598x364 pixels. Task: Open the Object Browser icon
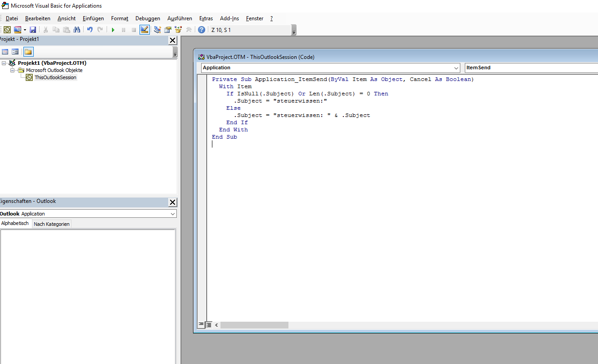[x=178, y=30]
